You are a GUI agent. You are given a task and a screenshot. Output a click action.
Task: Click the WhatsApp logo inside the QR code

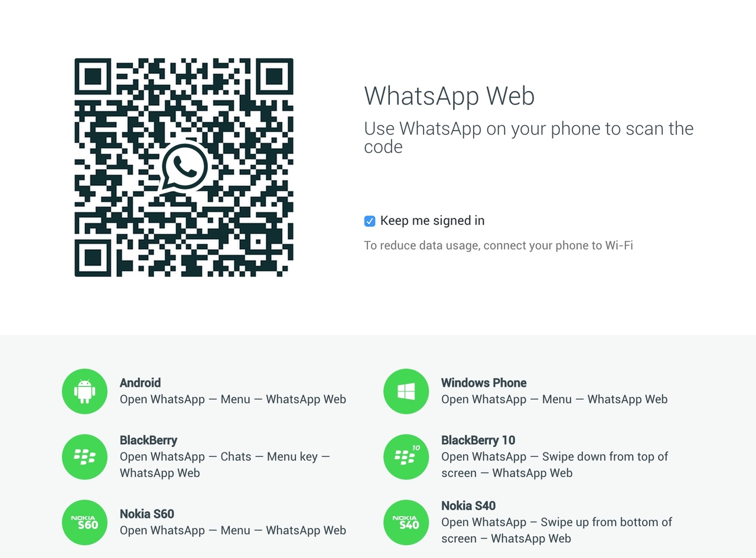184,167
